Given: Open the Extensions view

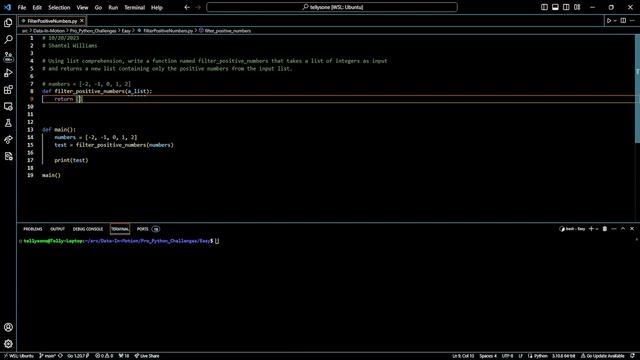Looking at the screenshot, I should point(8,90).
